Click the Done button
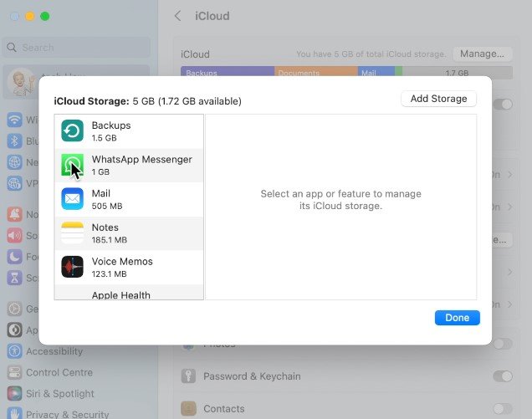This screenshot has width=532, height=419. pos(458,318)
